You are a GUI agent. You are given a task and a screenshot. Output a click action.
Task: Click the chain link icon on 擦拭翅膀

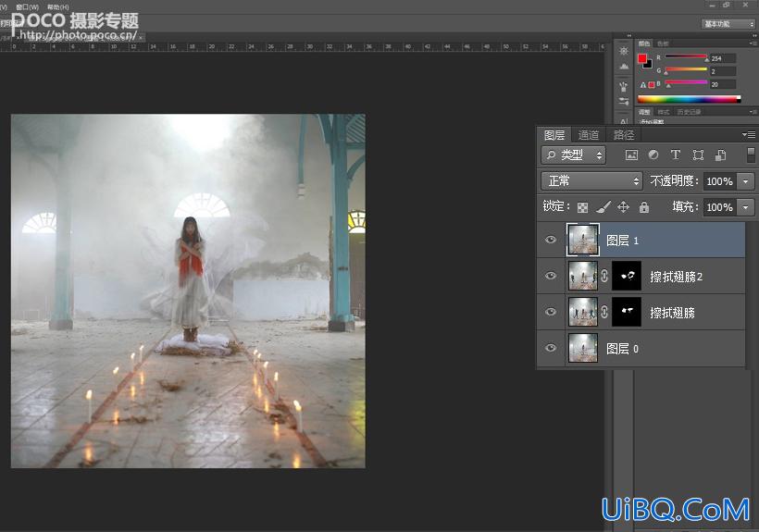(604, 312)
